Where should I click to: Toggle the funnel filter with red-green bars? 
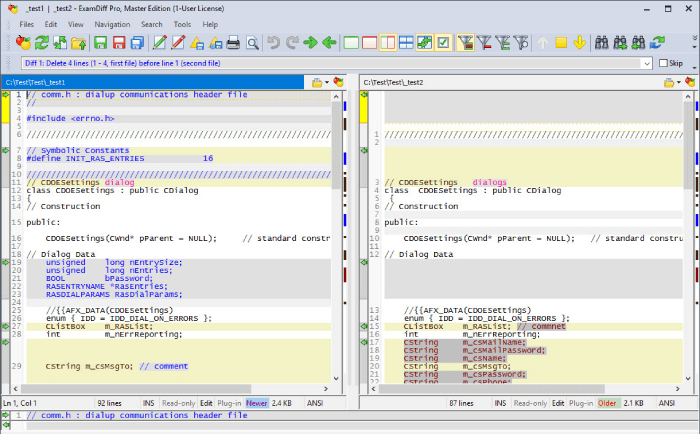click(x=465, y=43)
